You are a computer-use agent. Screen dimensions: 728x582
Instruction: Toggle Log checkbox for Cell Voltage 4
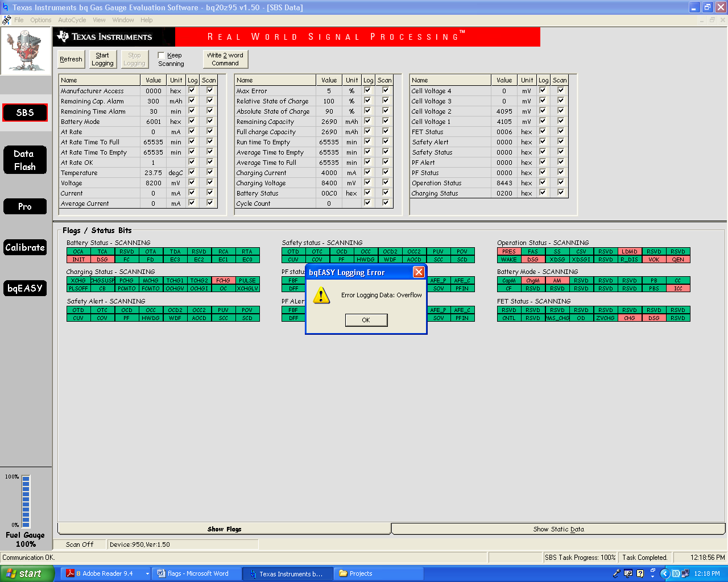coord(543,90)
